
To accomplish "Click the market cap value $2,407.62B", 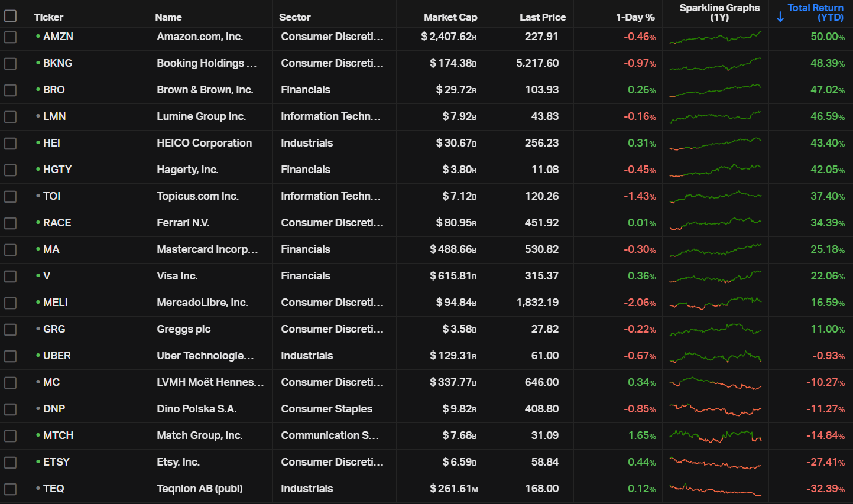I will [x=449, y=37].
